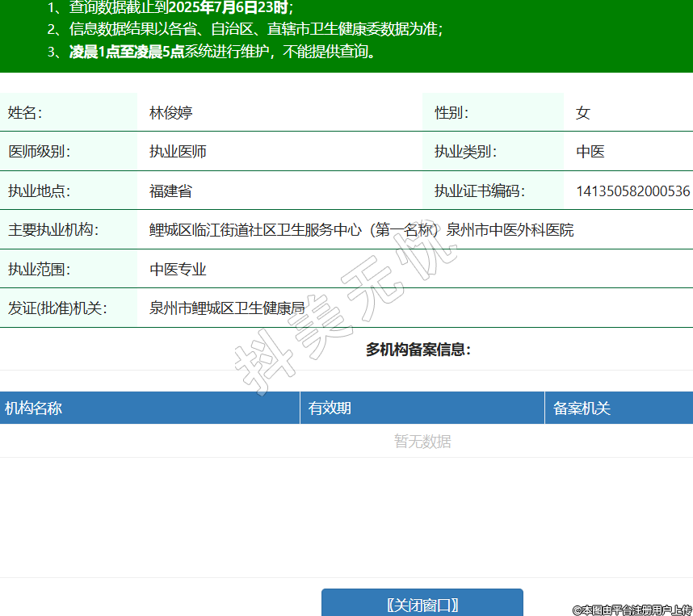Click the 泉州市鲤城区卫生健康局 issuing authority value
The height and width of the screenshot is (616, 693).
coord(227,308)
